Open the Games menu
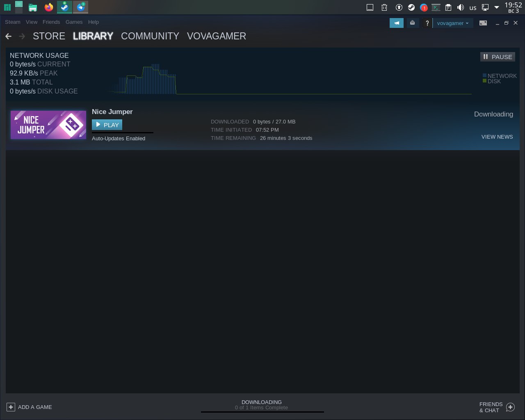Screen dimensions: 525x420 click(x=74, y=22)
